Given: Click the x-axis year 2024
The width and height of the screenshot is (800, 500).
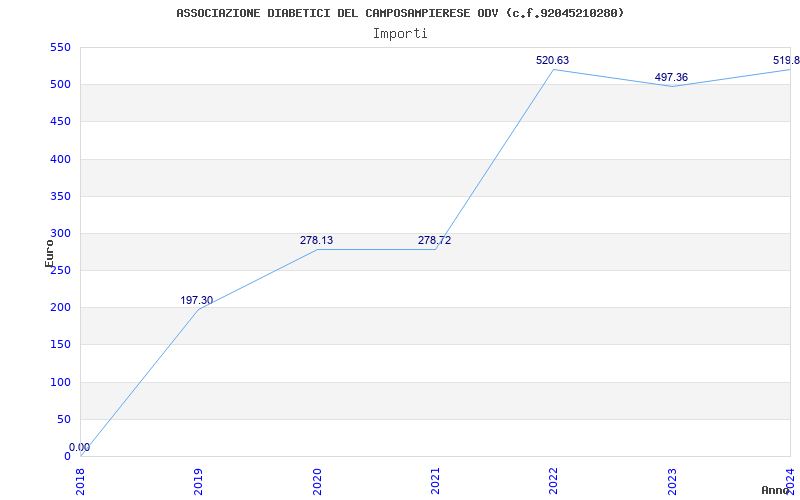Looking at the screenshot, I should 790,481.
